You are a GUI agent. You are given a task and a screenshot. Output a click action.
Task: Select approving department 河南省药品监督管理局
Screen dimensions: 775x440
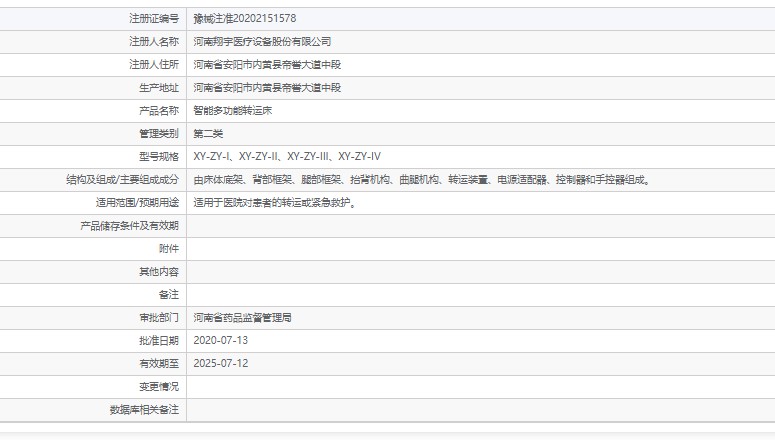coord(242,318)
